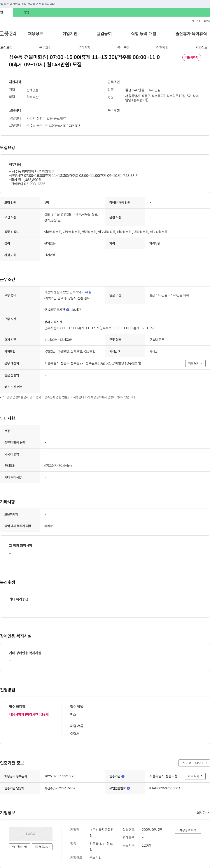
Task: Open 지도 보기 for 서울특별시 성동구청
Action: (x=195, y=776)
